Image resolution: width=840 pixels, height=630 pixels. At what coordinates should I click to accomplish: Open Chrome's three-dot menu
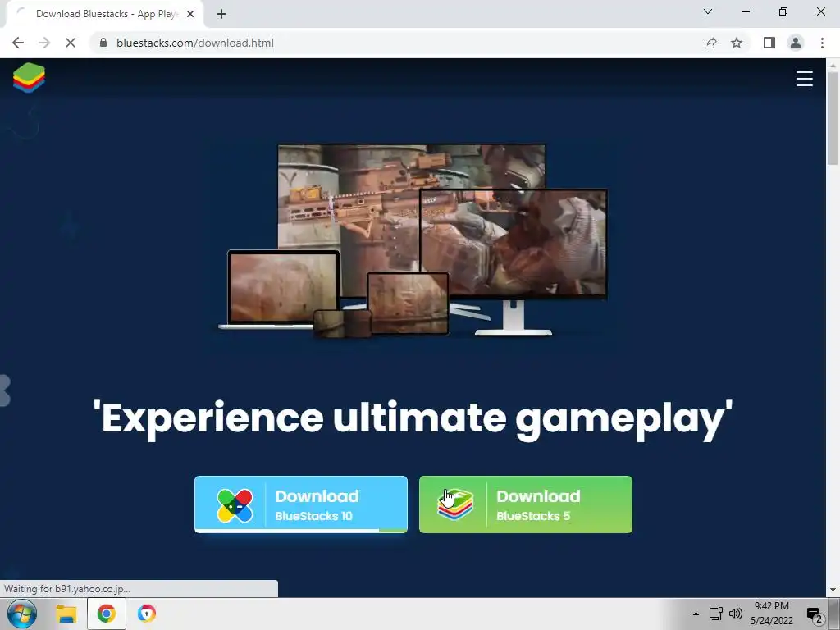point(822,43)
